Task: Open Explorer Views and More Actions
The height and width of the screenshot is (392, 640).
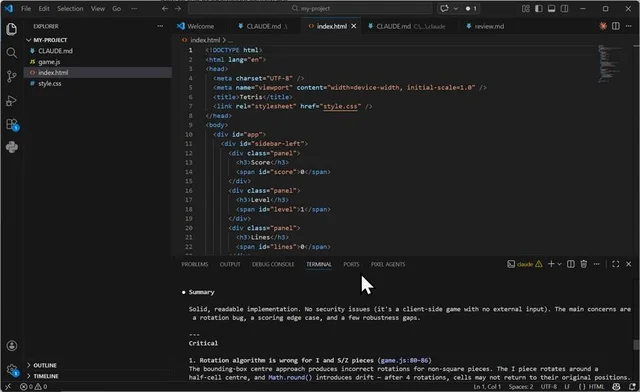Action: [x=160, y=26]
